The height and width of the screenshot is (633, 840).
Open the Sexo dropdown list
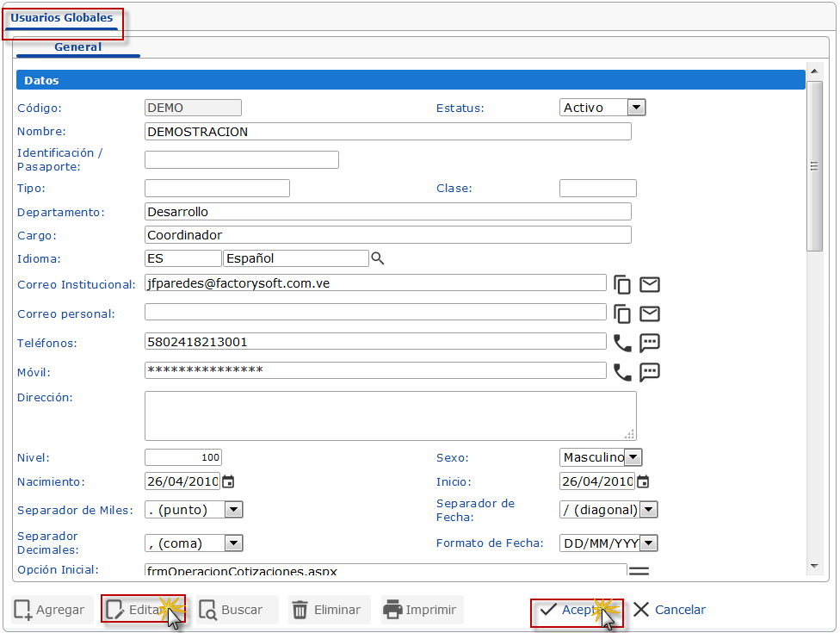[633, 457]
